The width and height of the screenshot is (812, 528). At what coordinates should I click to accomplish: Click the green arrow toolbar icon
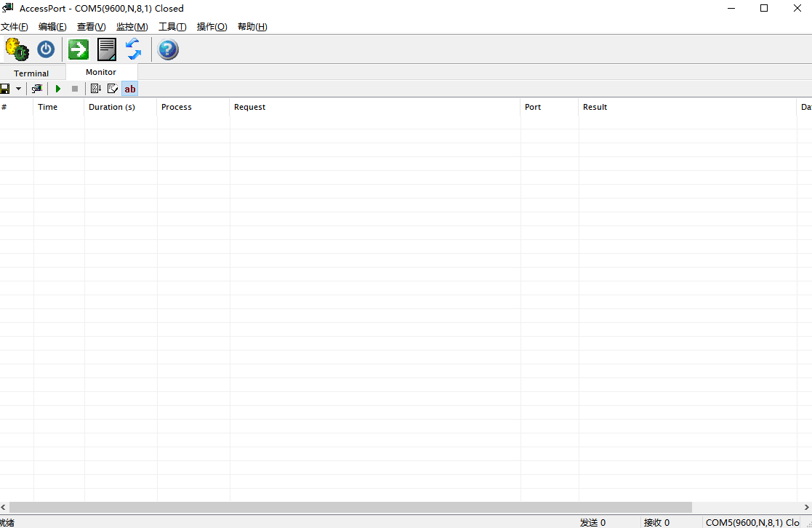[79, 49]
